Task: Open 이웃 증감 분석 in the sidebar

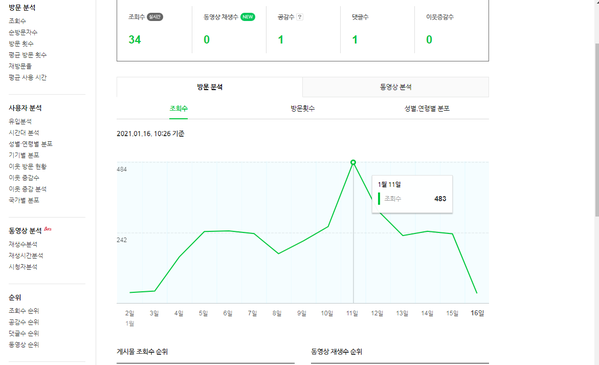Action: point(28,189)
